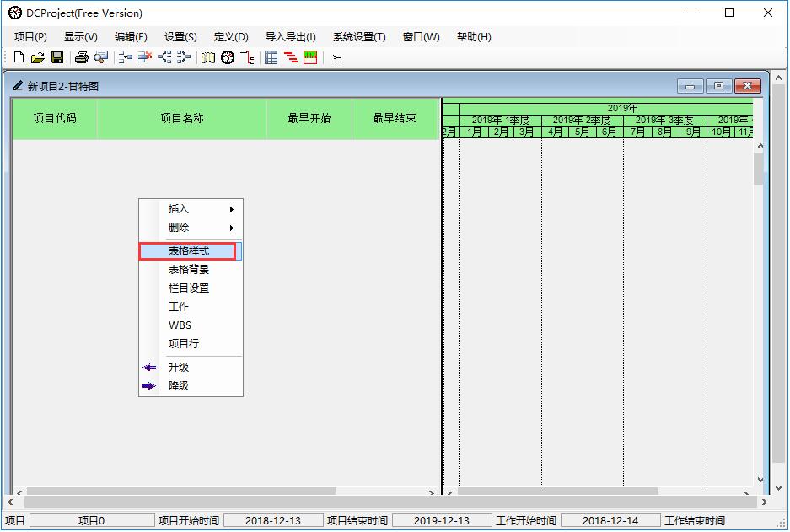Viewport: 790px width, 532px height.
Task: Click the clock icon in the toolbar
Action: coord(227,56)
